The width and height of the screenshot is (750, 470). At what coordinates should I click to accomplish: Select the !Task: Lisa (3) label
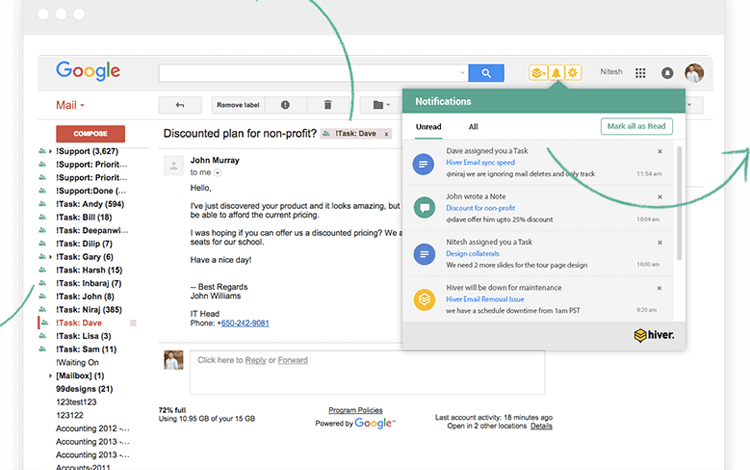pos(83,336)
